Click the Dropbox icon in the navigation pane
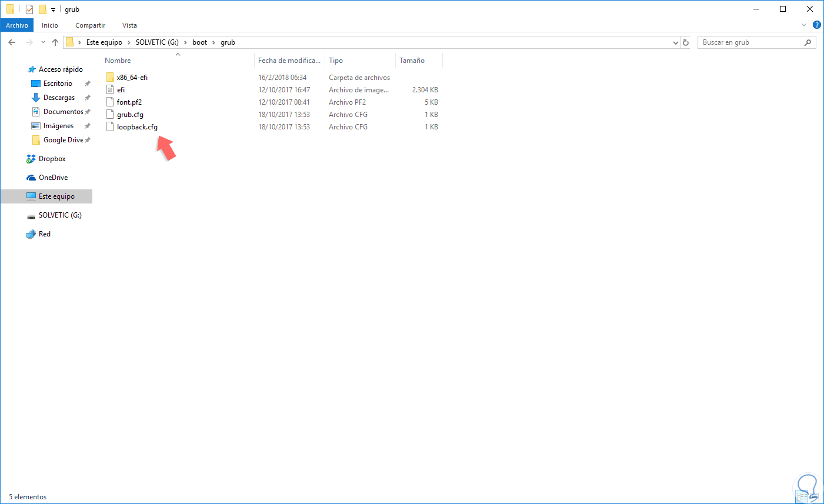 [x=31, y=159]
